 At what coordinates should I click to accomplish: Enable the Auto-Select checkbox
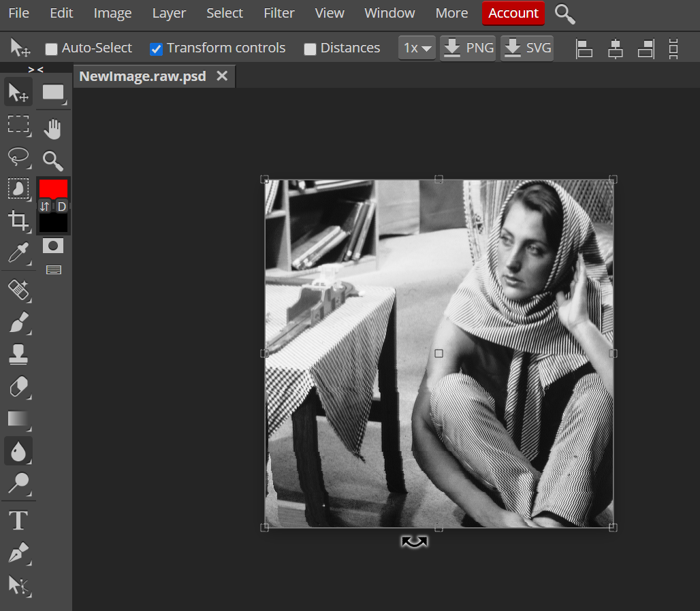(x=51, y=49)
